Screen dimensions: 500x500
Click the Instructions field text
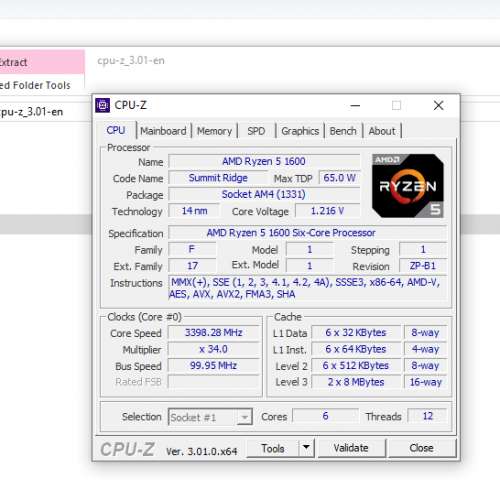305,288
